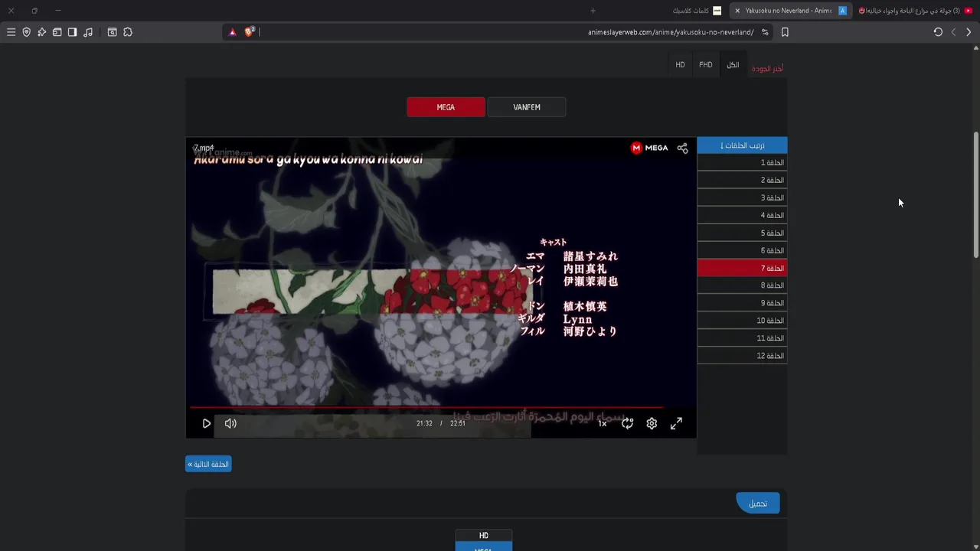The image size is (980, 551).
Task: Bookmark this page with the bookmark icon
Action: pos(785,32)
